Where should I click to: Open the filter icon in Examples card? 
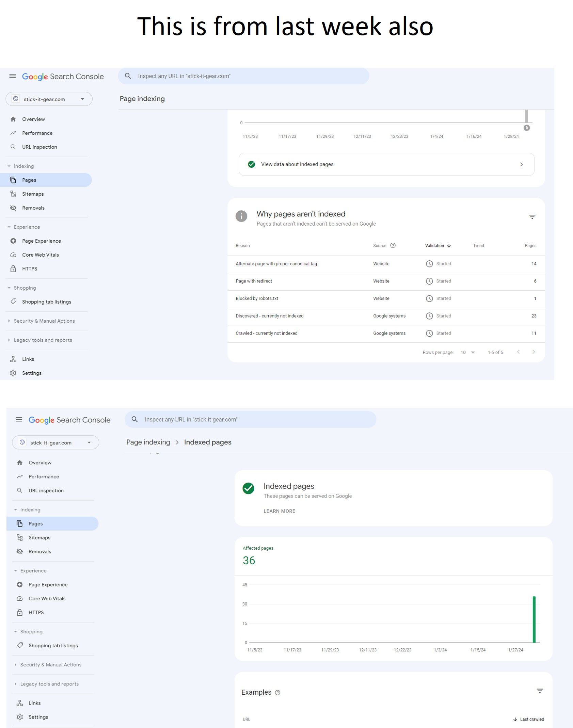pos(540,691)
